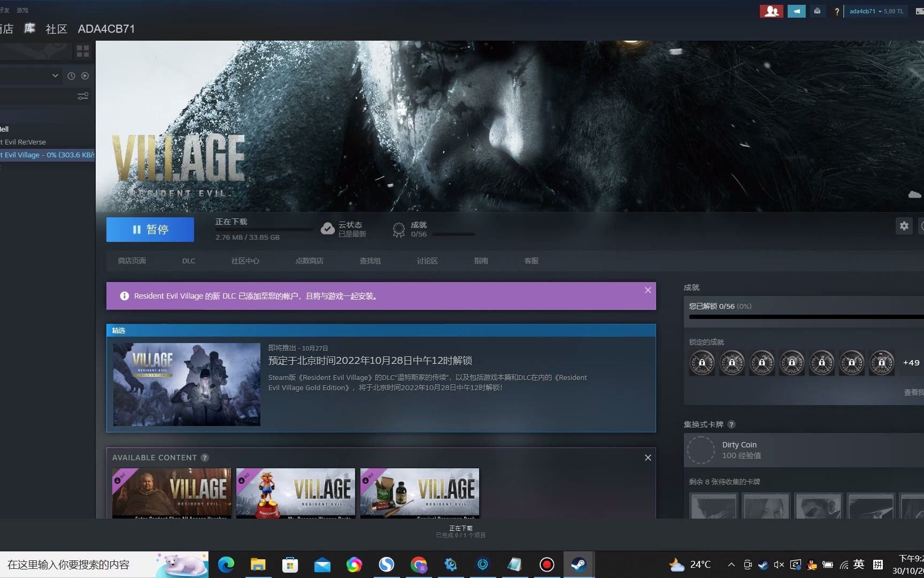Click the info icon in DLC notification
Image resolution: width=924 pixels, height=578 pixels.
(125, 296)
